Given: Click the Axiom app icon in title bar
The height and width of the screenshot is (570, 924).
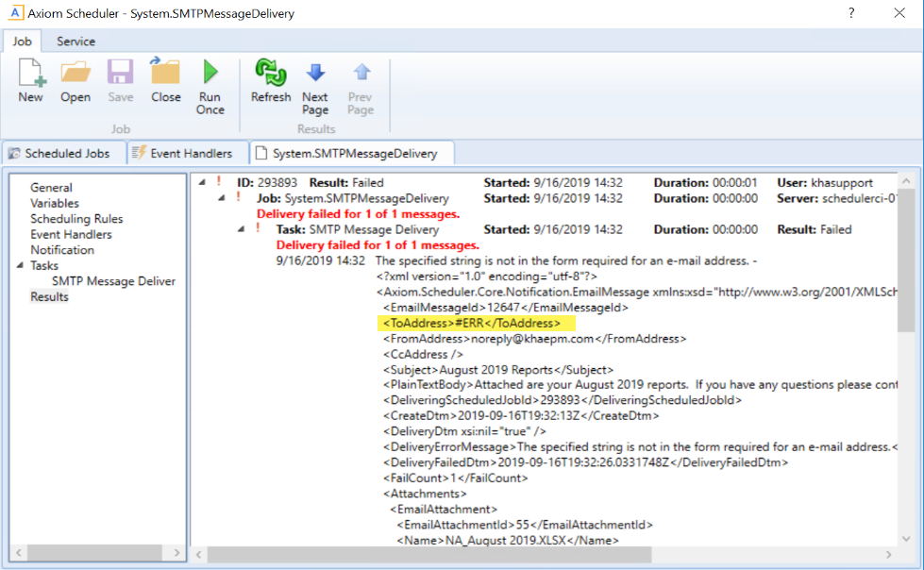Looking at the screenshot, I should click(x=16, y=12).
